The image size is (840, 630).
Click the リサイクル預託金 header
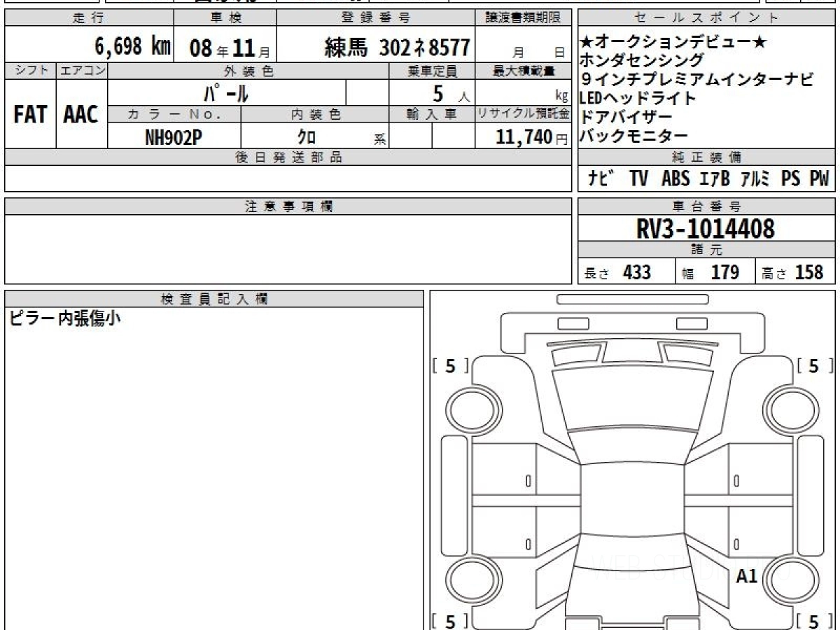[x=524, y=114]
